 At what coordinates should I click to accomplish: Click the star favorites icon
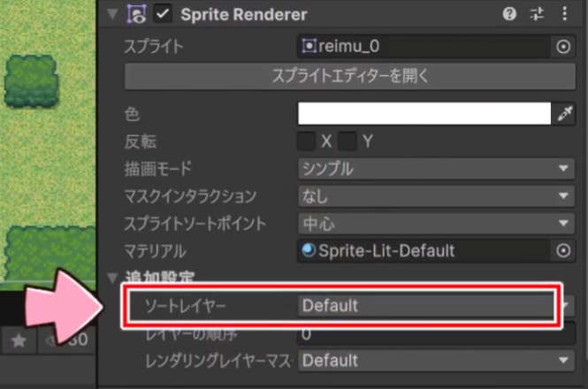[x=19, y=340]
